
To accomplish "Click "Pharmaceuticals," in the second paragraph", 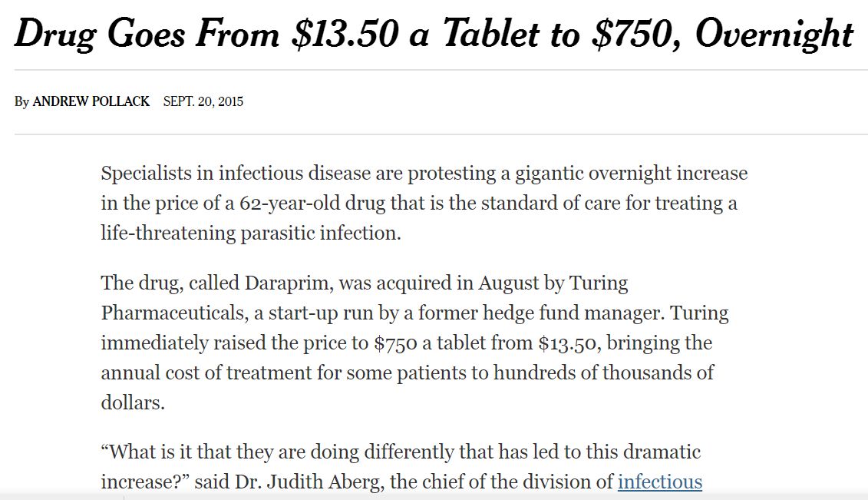I will 175,313.
